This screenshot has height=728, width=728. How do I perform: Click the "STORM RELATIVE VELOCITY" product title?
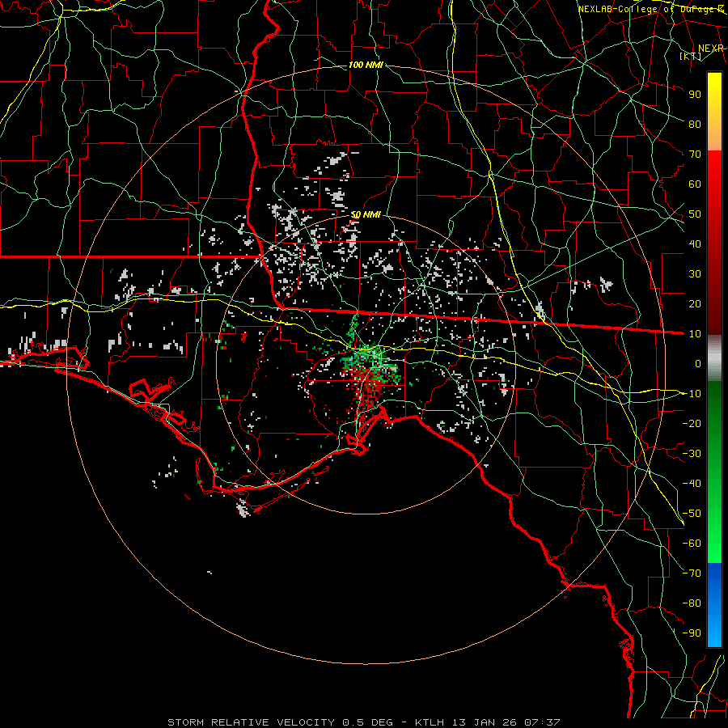click(x=251, y=722)
